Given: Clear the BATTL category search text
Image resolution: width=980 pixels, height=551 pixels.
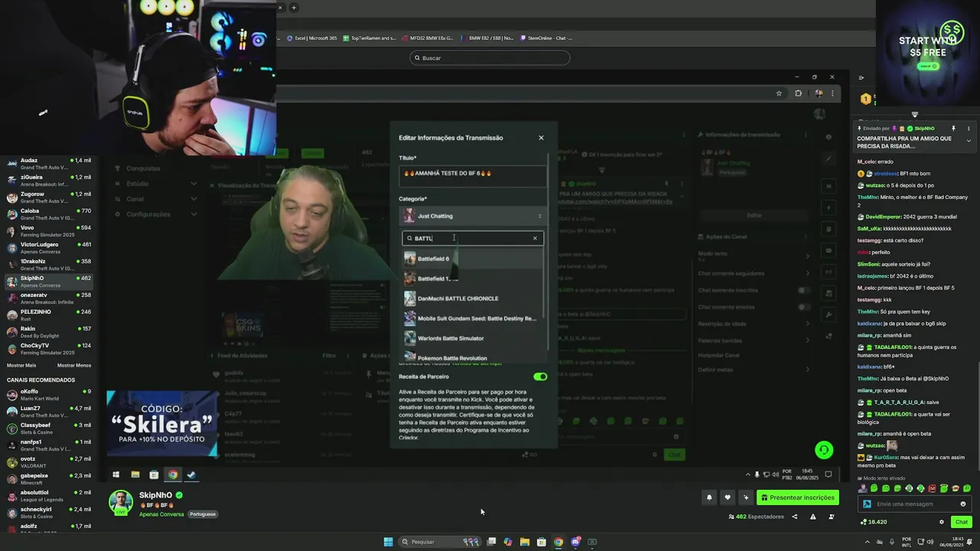Looking at the screenshot, I should [535, 238].
